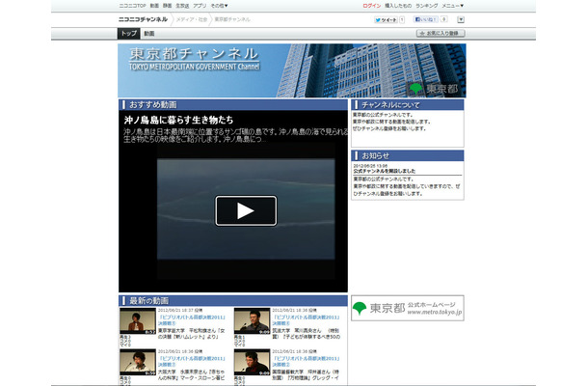Viewport: 588px width, 386px height.
Task: Click the 東京都チャンネル header banner
Action: tap(292, 70)
